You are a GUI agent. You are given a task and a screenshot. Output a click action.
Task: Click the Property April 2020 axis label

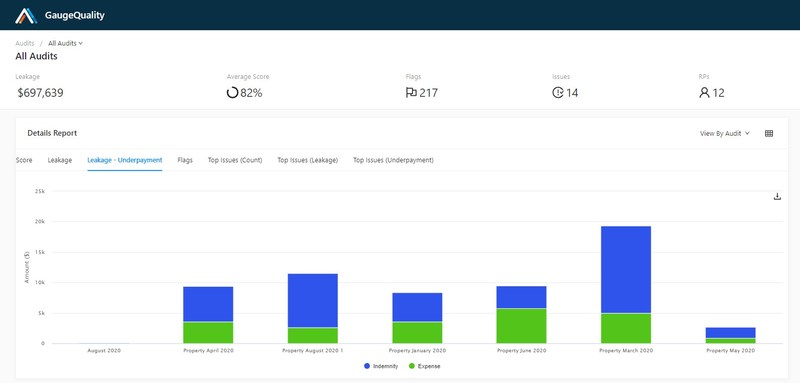tap(208, 351)
